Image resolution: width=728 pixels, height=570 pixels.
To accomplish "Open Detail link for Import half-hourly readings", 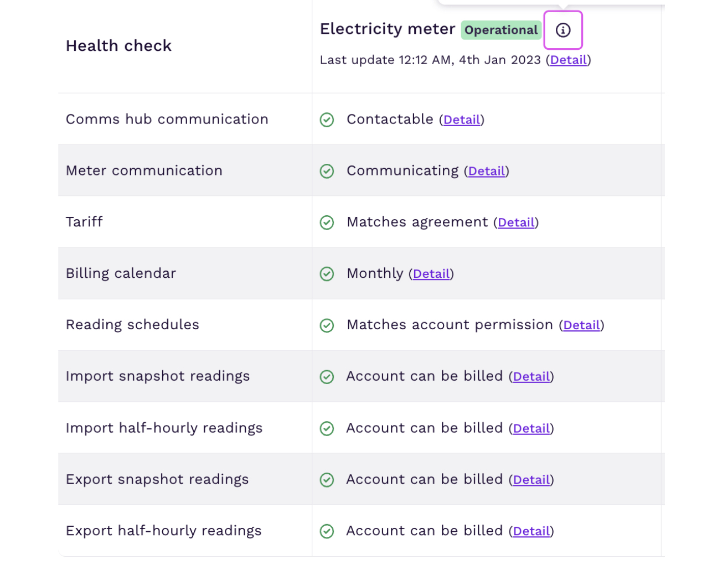I will click(x=531, y=428).
